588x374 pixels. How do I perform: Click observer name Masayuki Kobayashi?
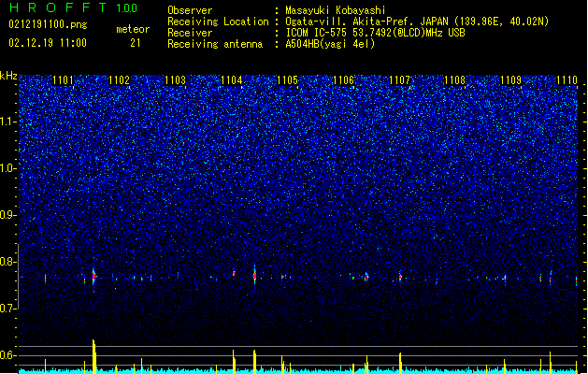tap(336, 10)
